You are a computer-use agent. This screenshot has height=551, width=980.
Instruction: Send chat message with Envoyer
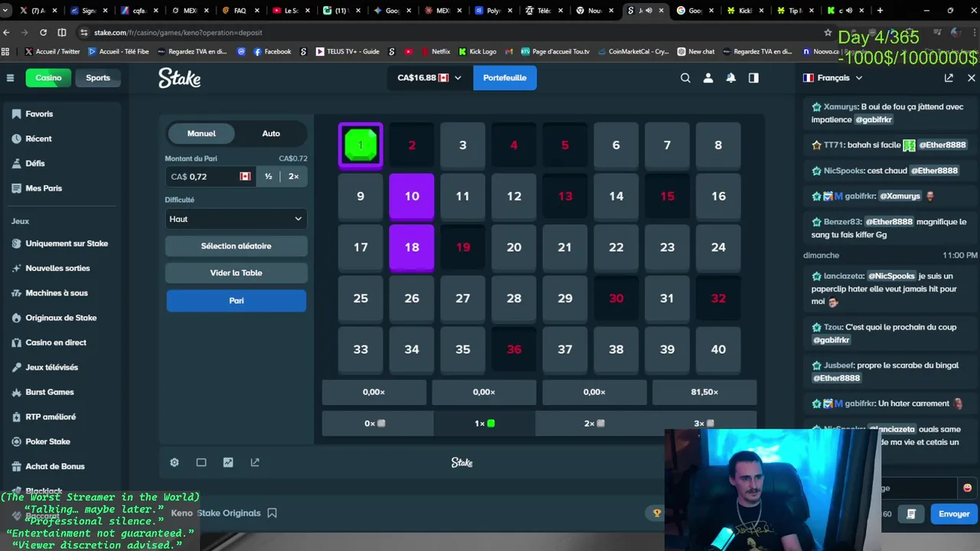click(x=954, y=514)
